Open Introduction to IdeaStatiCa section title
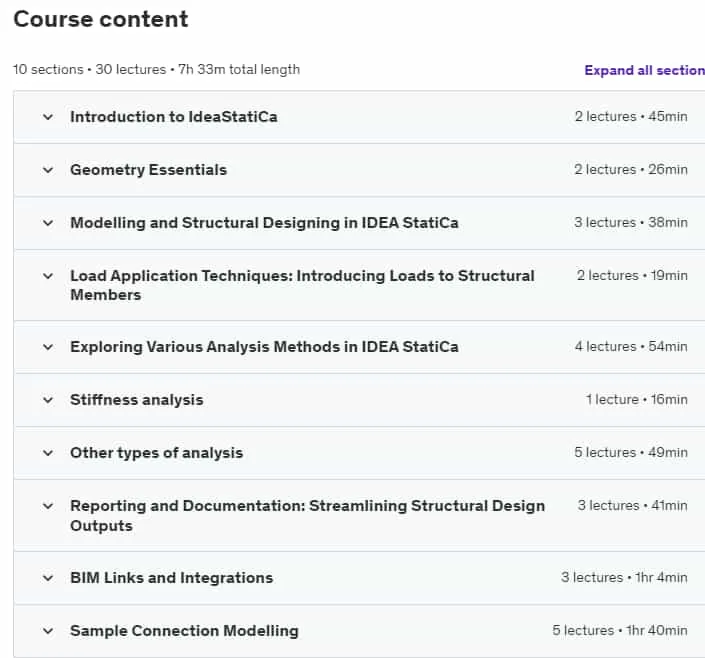705x658 pixels. [x=174, y=117]
